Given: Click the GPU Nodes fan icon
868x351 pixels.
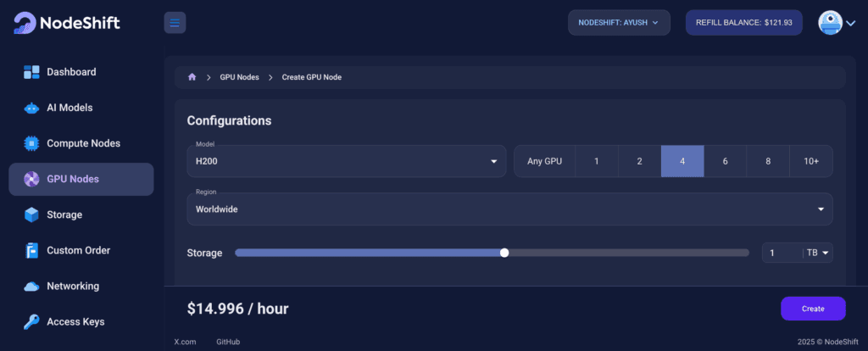Looking at the screenshot, I should (31, 180).
